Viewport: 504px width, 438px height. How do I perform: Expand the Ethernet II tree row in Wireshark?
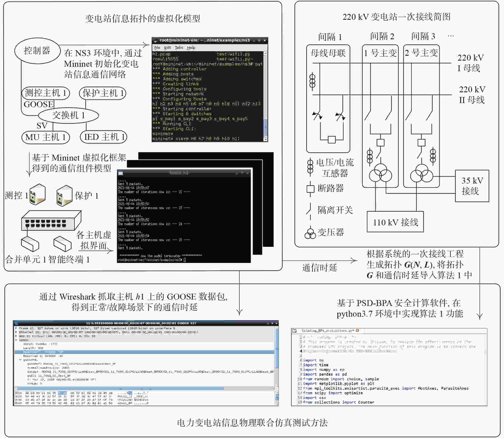[x=16, y=332]
